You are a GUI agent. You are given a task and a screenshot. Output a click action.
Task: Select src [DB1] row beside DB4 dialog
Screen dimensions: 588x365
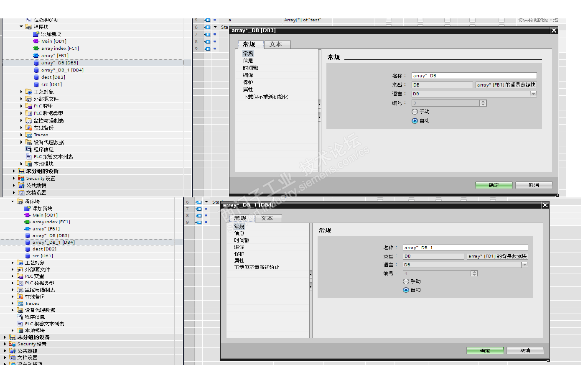click(87, 255)
